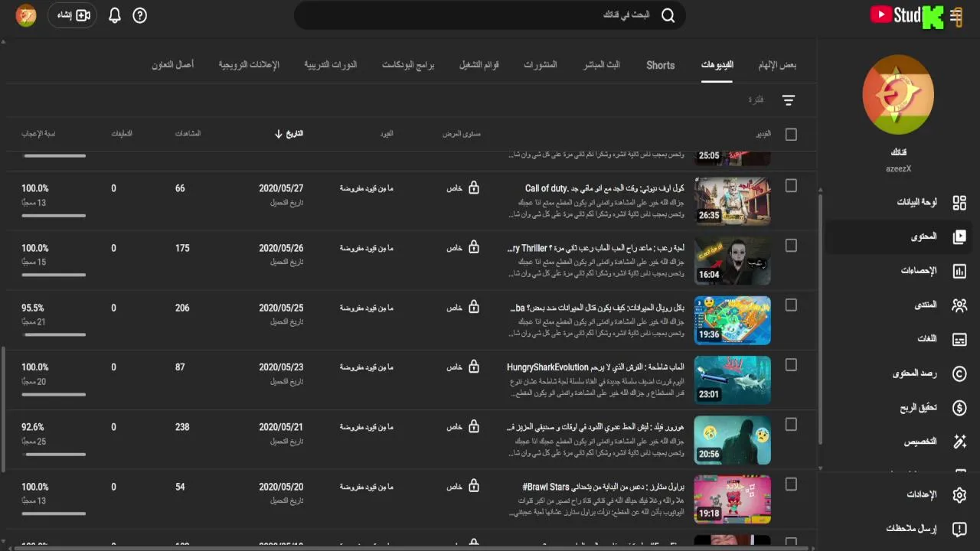Tick checkbox for Brawl Stars video
Image resolution: width=980 pixels, height=551 pixels.
click(x=791, y=484)
